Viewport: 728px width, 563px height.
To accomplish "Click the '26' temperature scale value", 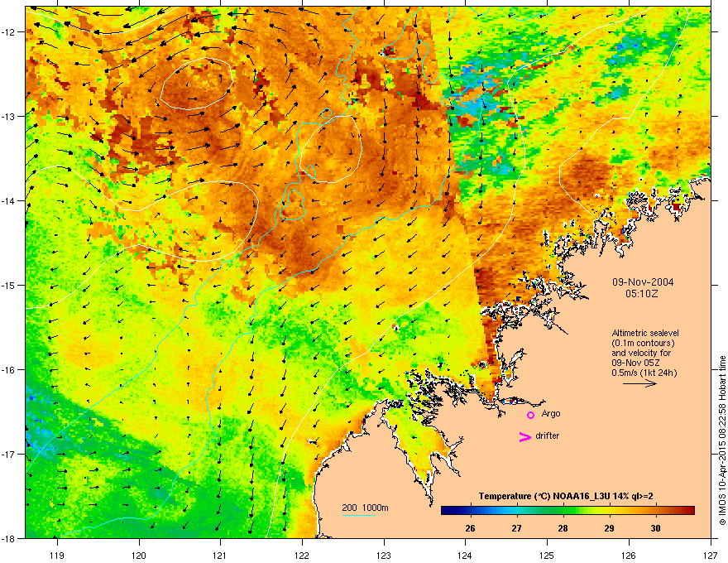I will [470, 528].
